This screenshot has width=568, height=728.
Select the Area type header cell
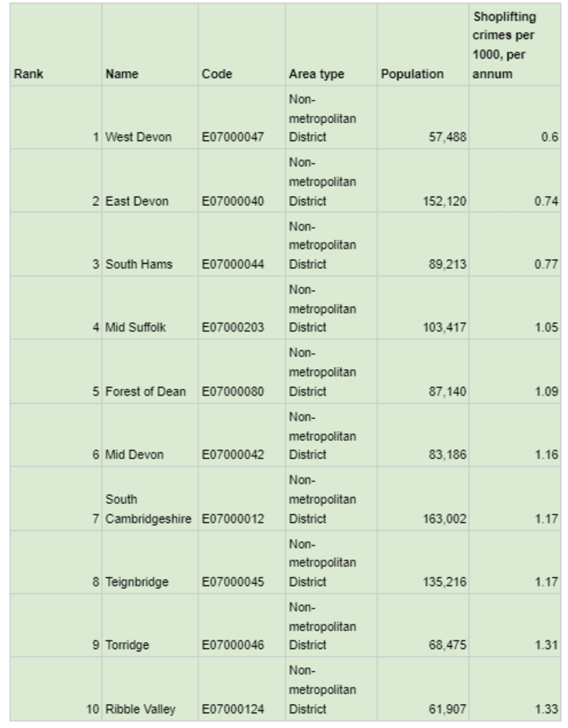coord(316,74)
